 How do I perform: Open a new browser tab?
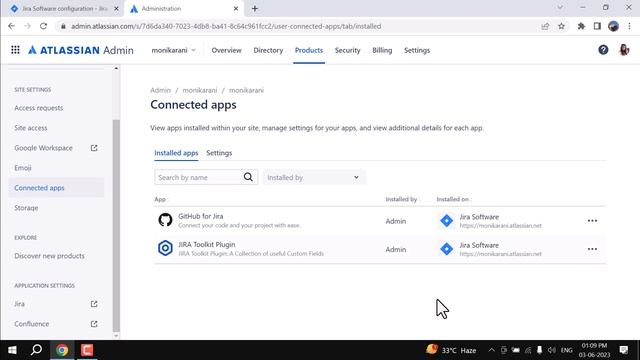pos(255,9)
